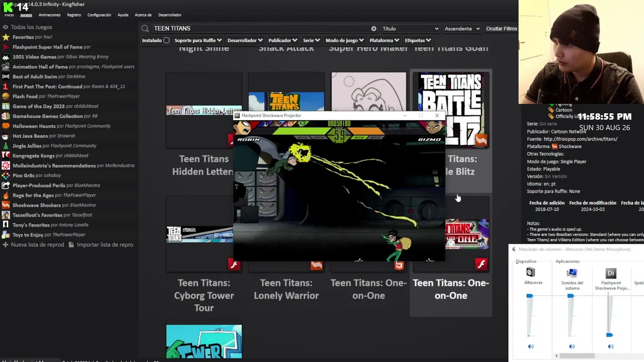Open the Juegos menu tab
Screen dimensions: 644x362
click(26, 15)
